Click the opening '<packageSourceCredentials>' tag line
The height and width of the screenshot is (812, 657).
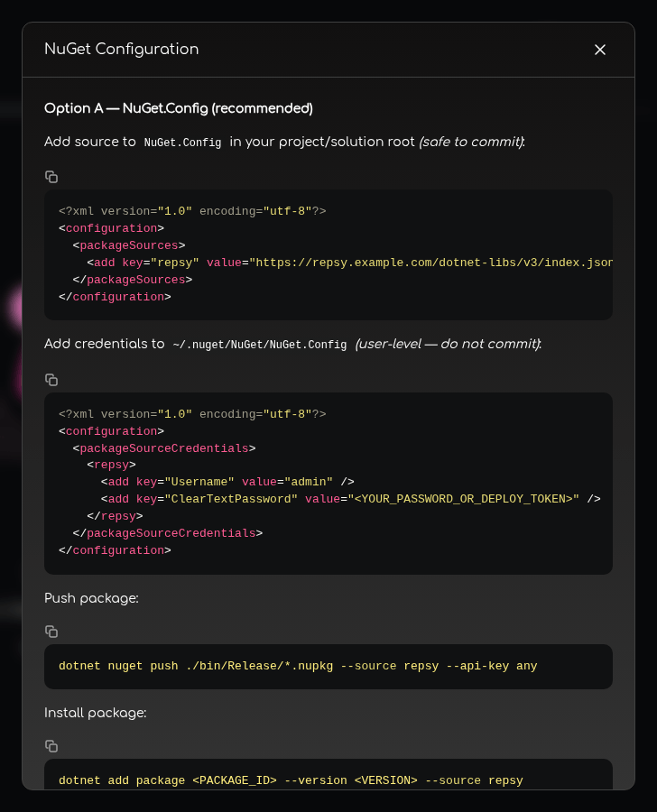coord(164,448)
